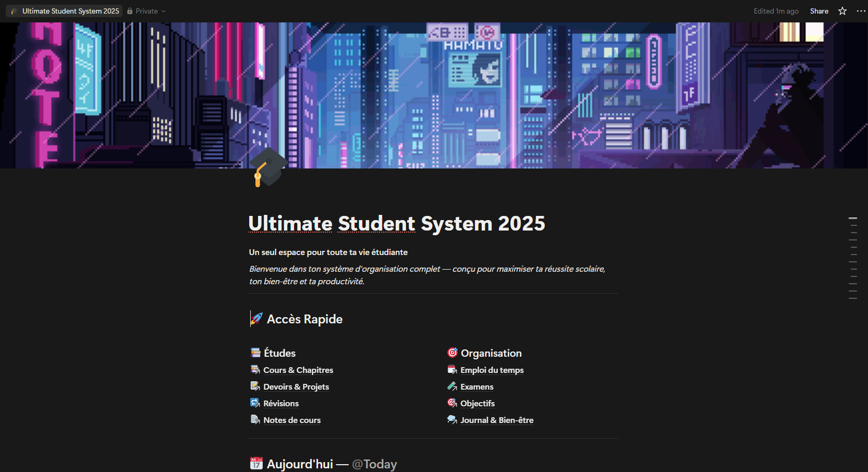Open the Share menu
Image resolution: width=868 pixels, height=472 pixels.
pos(819,11)
